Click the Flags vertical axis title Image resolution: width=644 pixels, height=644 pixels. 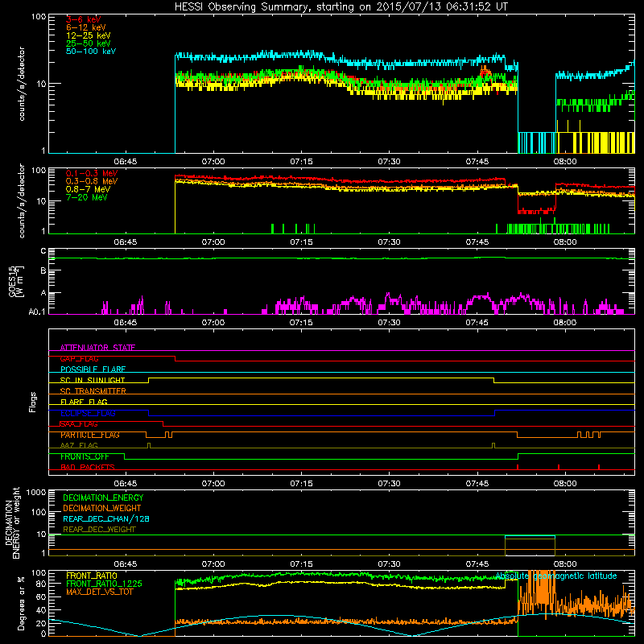pyautogui.click(x=33, y=402)
